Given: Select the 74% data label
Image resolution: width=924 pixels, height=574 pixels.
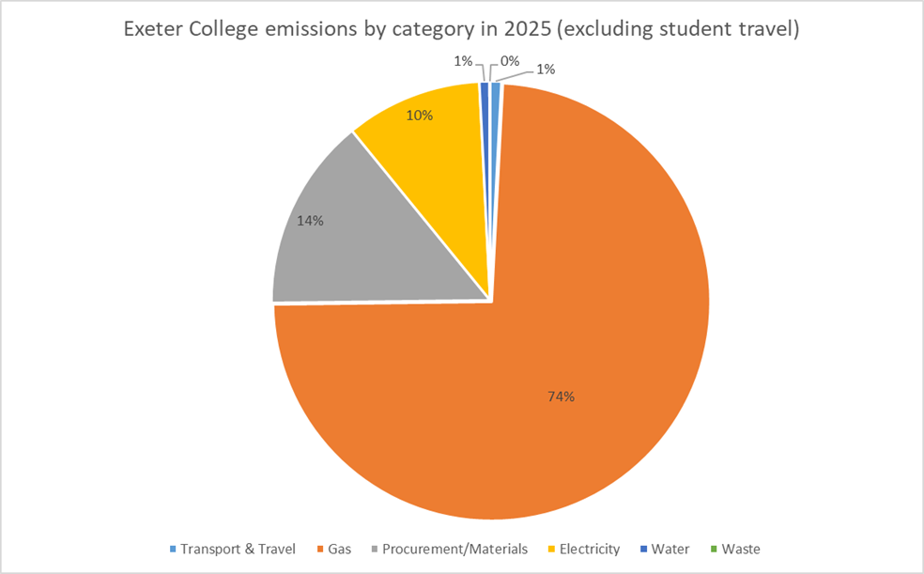Looking at the screenshot, I should pos(561,396).
